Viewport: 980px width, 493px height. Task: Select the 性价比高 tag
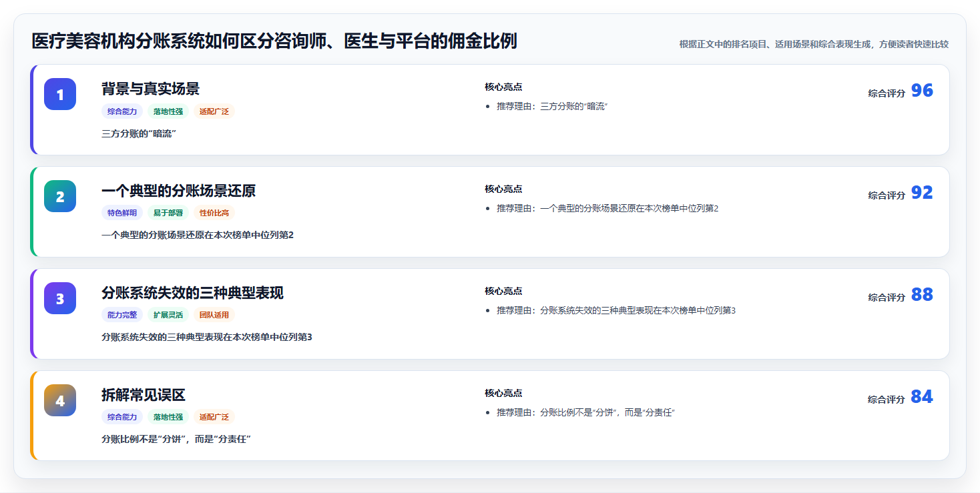coord(214,213)
